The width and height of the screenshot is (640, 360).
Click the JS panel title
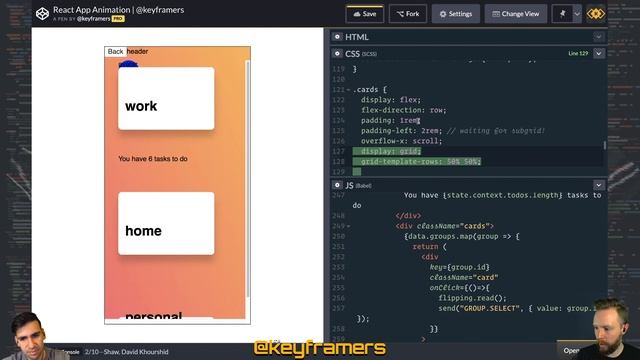[349, 185]
